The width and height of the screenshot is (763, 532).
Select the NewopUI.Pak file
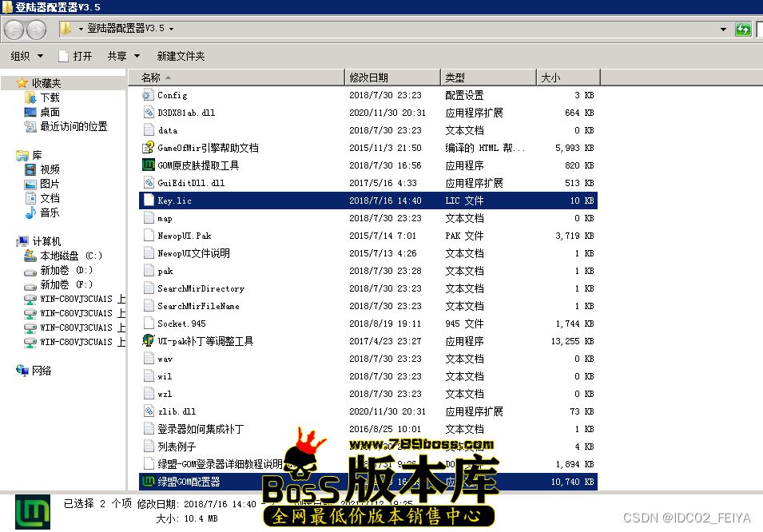[184, 236]
